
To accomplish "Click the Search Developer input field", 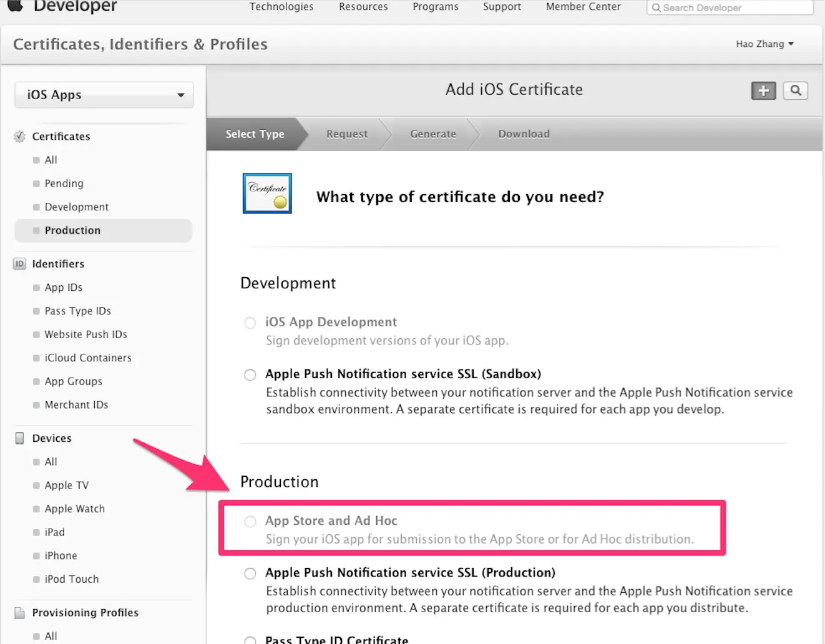I will [x=730, y=7].
